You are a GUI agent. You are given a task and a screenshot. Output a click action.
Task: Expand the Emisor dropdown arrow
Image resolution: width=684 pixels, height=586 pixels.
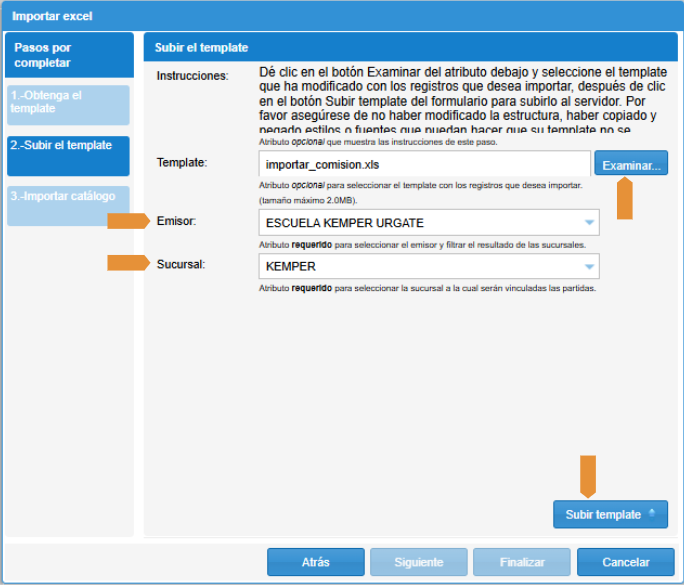point(589,223)
